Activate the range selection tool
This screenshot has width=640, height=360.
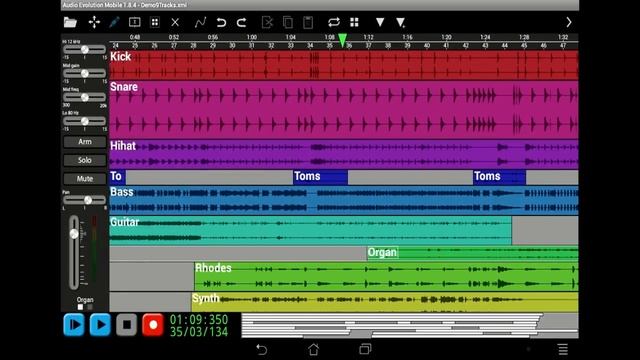click(135, 22)
